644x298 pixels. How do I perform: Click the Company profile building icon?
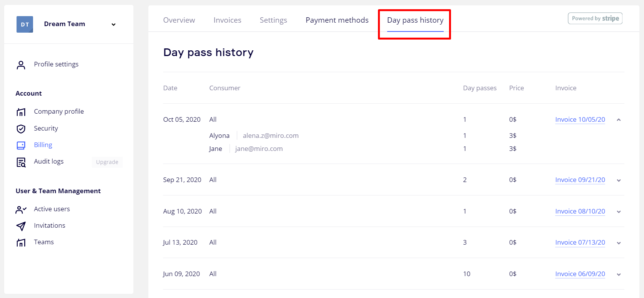[x=21, y=112]
